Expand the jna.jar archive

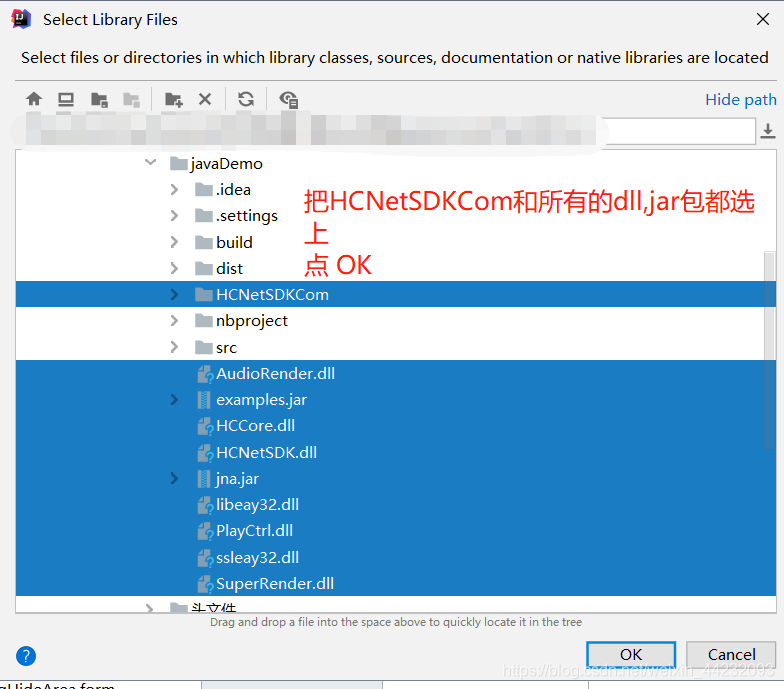tap(174, 478)
